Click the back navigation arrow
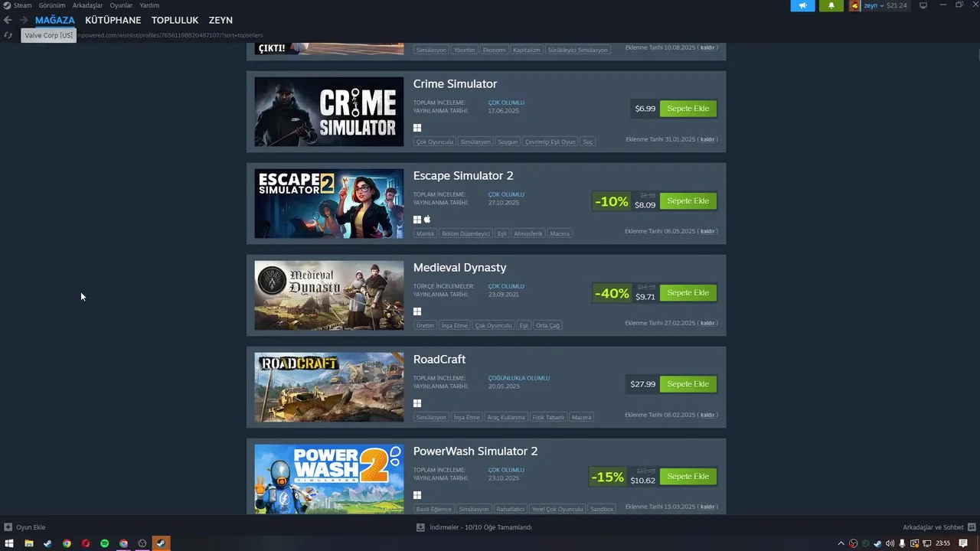 tap(8, 20)
